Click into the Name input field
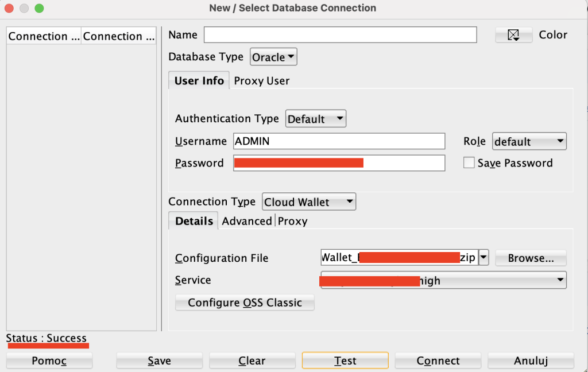This screenshot has width=588, height=372. point(340,35)
